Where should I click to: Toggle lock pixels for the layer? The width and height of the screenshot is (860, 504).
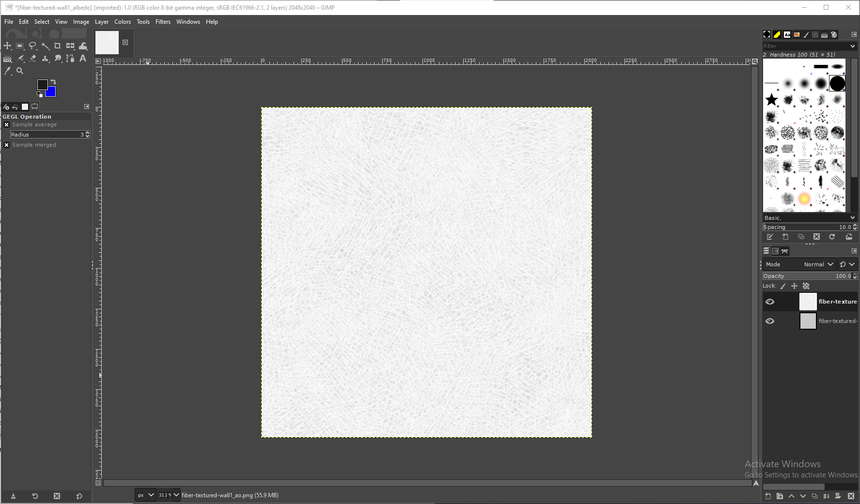(x=783, y=286)
